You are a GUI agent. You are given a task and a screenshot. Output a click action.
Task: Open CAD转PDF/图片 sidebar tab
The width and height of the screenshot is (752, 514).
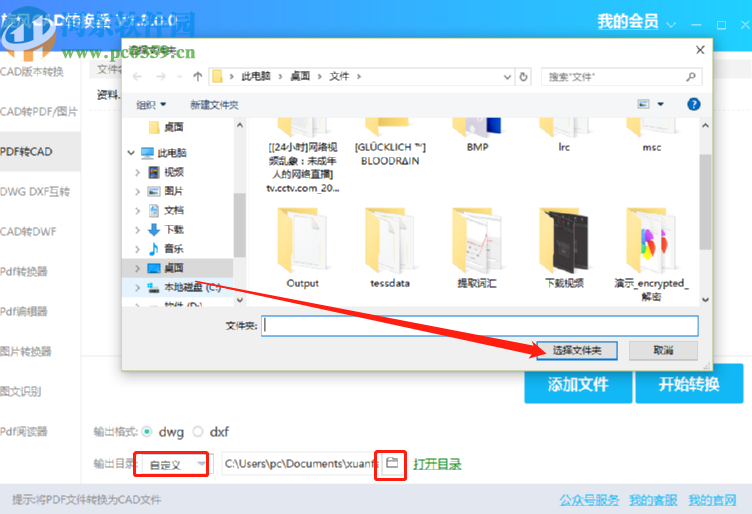[x=40, y=112]
